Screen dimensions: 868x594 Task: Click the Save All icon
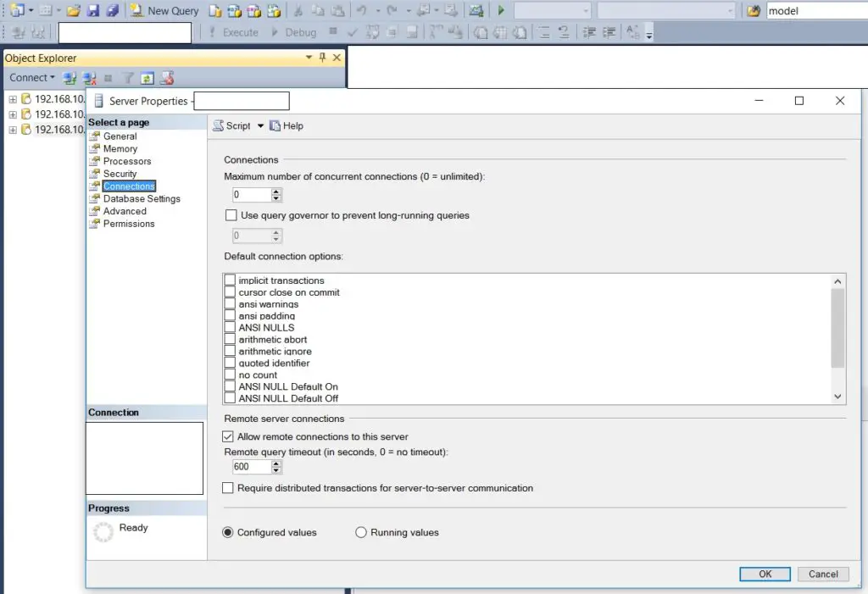coord(111,11)
